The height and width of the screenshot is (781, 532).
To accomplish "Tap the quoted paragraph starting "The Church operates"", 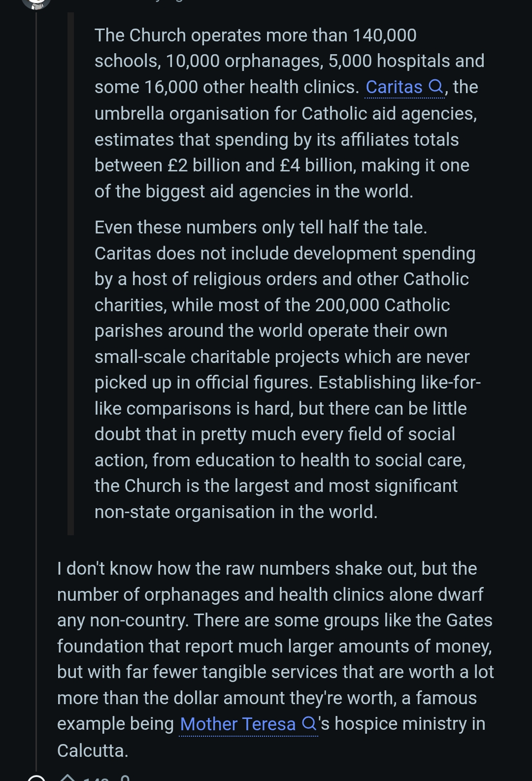I will coord(286,113).
